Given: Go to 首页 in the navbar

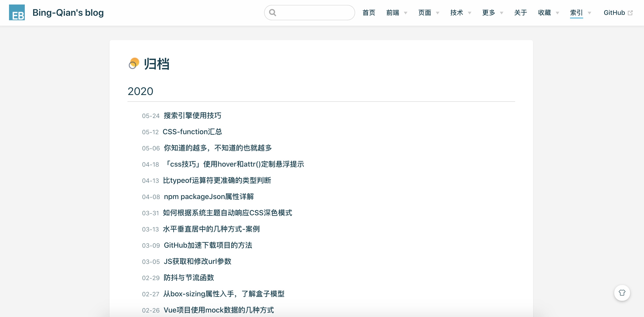Looking at the screenshot, I should coord(369,12).
